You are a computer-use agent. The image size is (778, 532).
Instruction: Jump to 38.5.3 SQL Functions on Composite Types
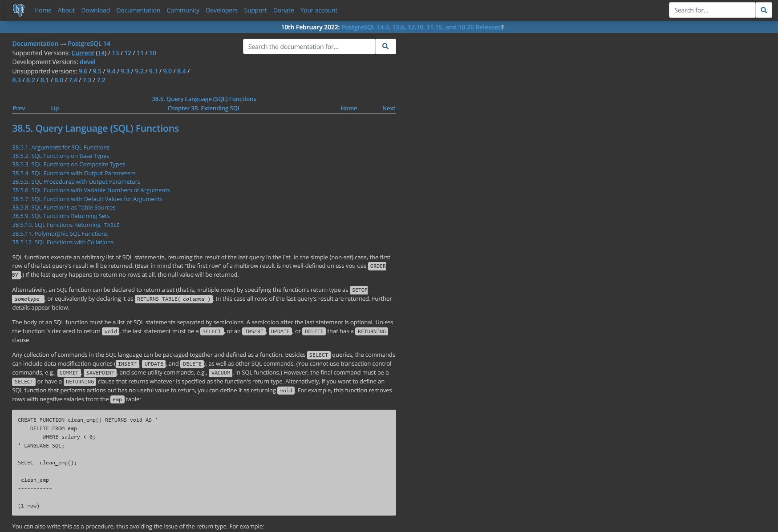click(x=69, y=164)
